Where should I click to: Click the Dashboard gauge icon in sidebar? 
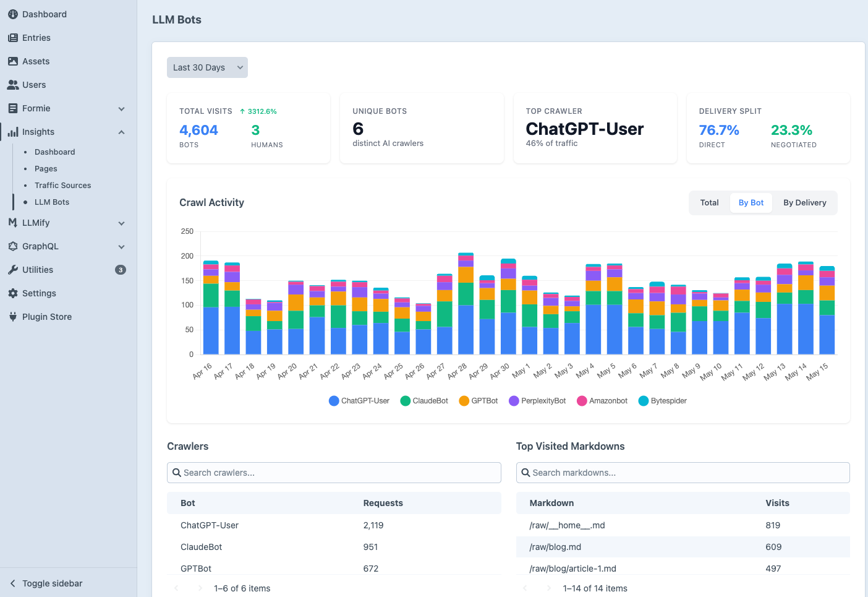[13, 14]
